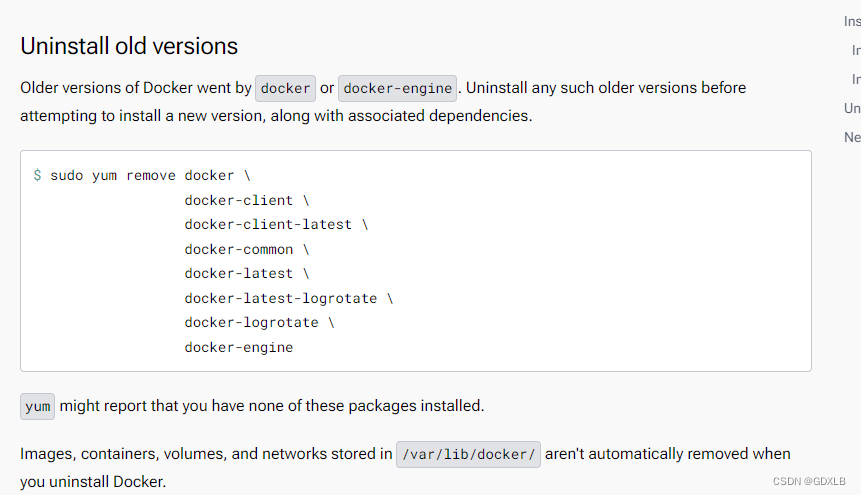The width and height of the screenshot is (861, 495).
Task: Click the "CSDN @GDXLB" watermark text
Action: 809,481
